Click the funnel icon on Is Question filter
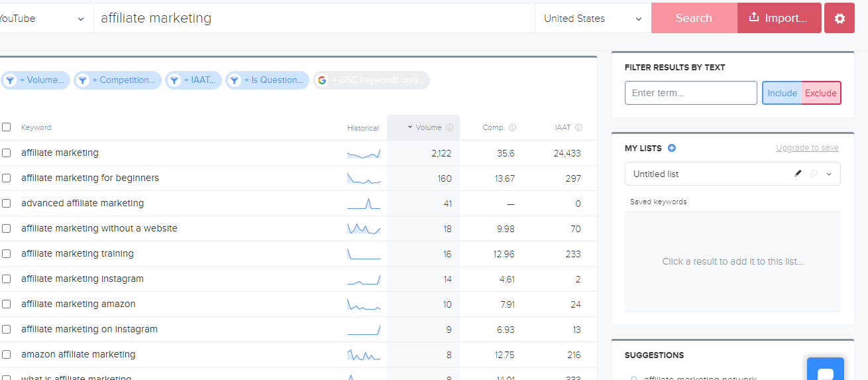The height and width of the screenshot is (380, 868). pos(235,80)
